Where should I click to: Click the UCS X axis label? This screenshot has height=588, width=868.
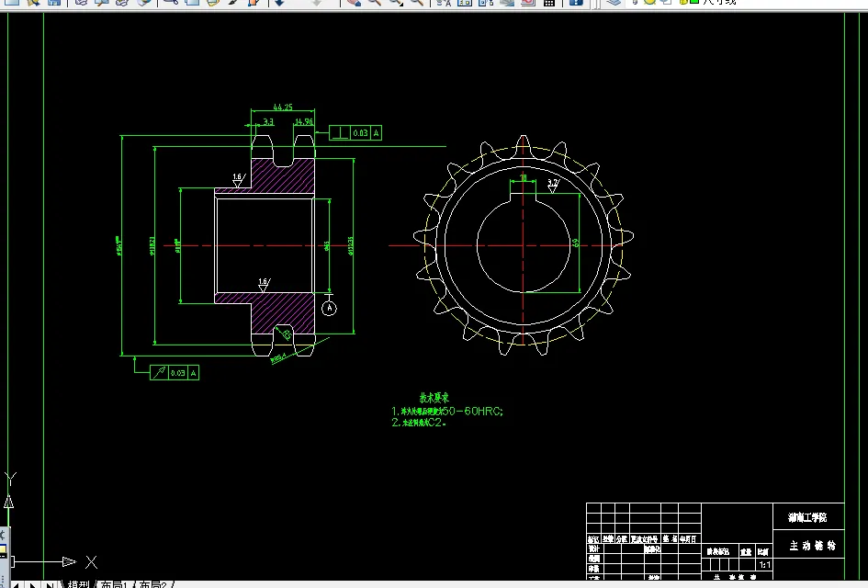pyautogui.click(x=91, y=562)
